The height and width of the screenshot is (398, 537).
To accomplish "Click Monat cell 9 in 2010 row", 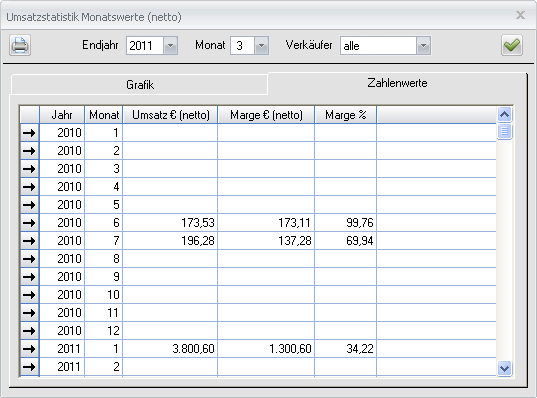I will (104, 277).
